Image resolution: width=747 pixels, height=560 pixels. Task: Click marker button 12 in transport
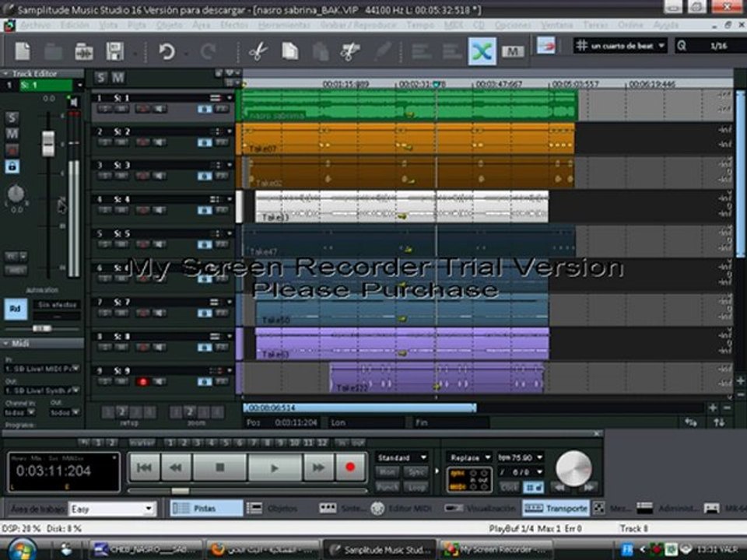pyautogui.click(x=322, y=443)
